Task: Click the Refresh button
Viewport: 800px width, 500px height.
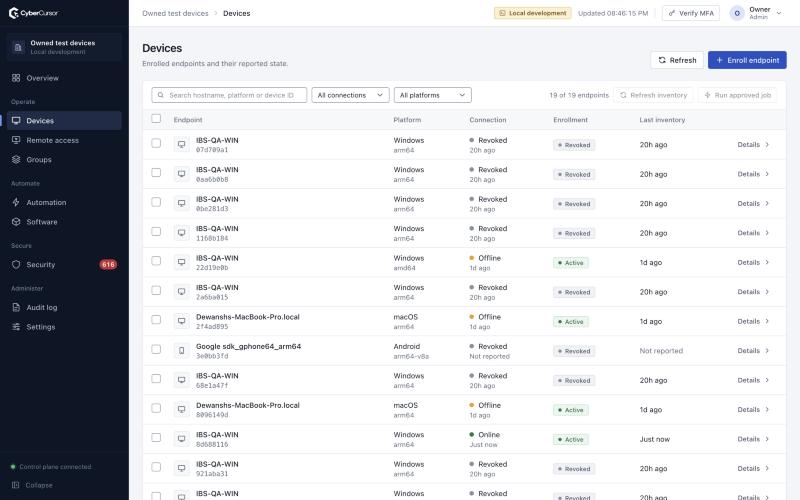Action: click(677, 60)
